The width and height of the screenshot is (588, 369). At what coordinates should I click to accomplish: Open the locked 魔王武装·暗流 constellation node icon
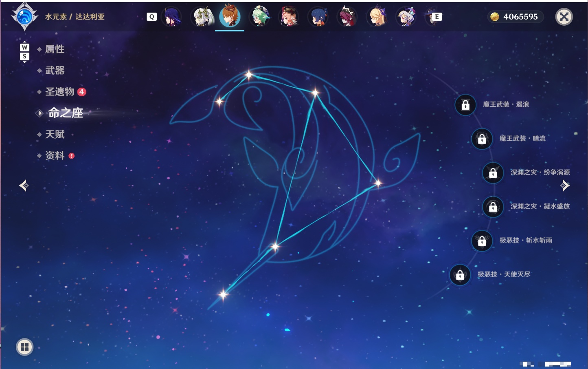point(482,139)
